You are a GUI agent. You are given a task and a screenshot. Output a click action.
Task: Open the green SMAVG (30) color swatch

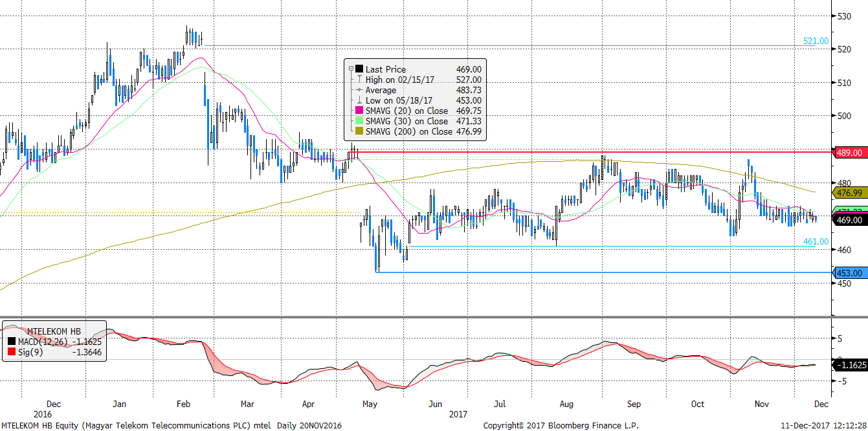point(359,121)
